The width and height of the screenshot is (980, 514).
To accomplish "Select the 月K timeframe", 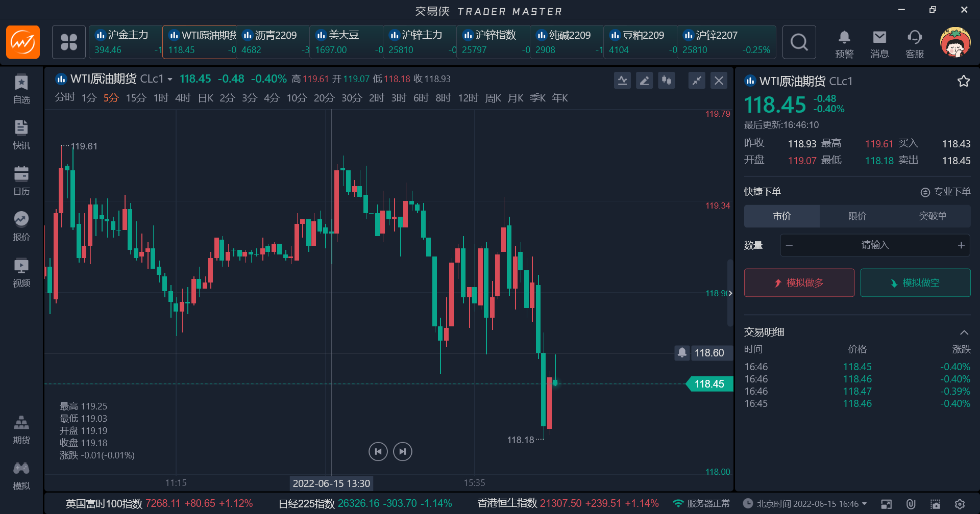I will [x=516, y=97].
